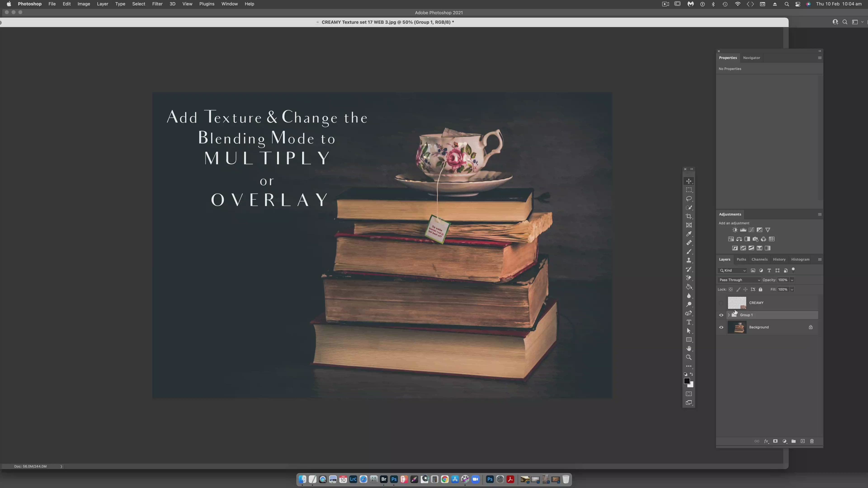Select the Crop tool

tap(689, 217)
